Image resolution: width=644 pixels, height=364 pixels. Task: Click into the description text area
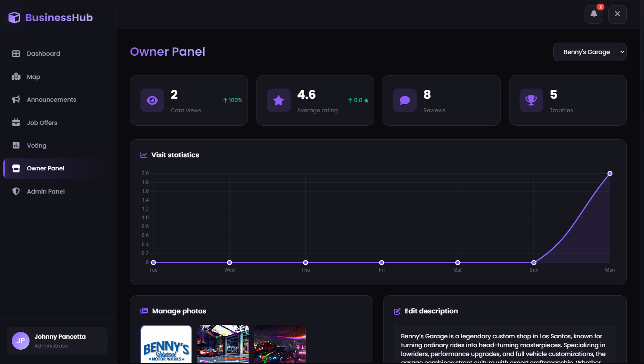coord(505,345)
